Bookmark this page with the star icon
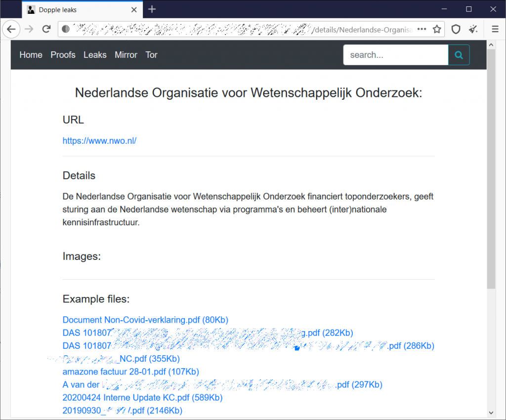The width and height of the screenshot is (506, 420). (x=437, y=29)
